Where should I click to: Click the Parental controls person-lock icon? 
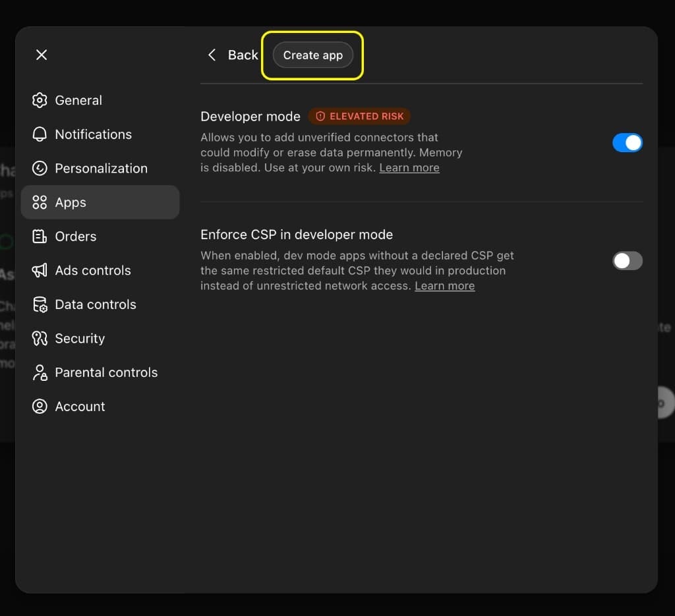[40, 372]
